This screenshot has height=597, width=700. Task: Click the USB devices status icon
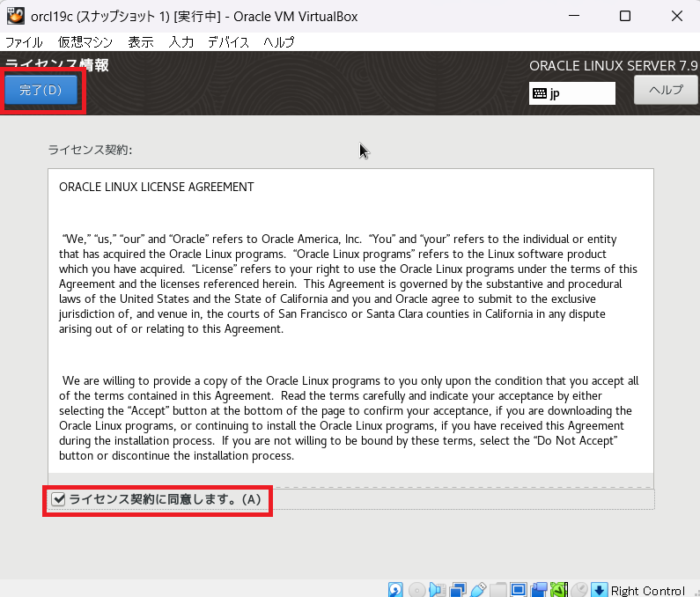point(478,589)
